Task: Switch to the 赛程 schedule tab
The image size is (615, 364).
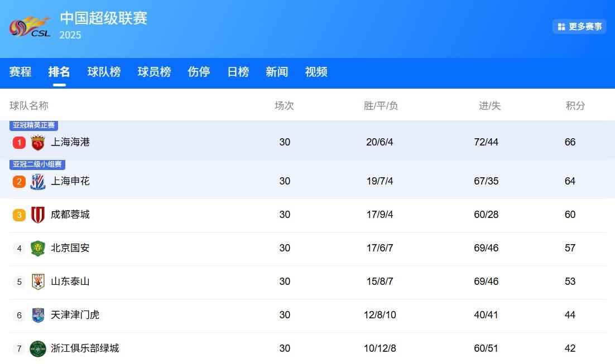Action: 21,72
